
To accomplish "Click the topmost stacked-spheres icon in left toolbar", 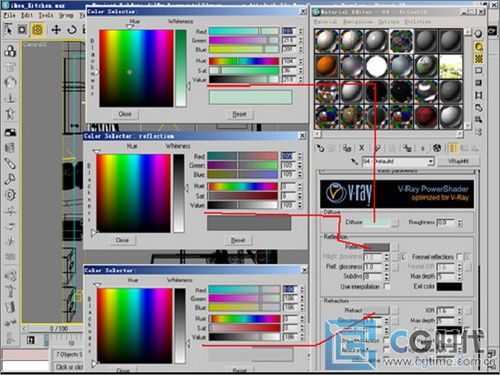I will tap(10, 51).
